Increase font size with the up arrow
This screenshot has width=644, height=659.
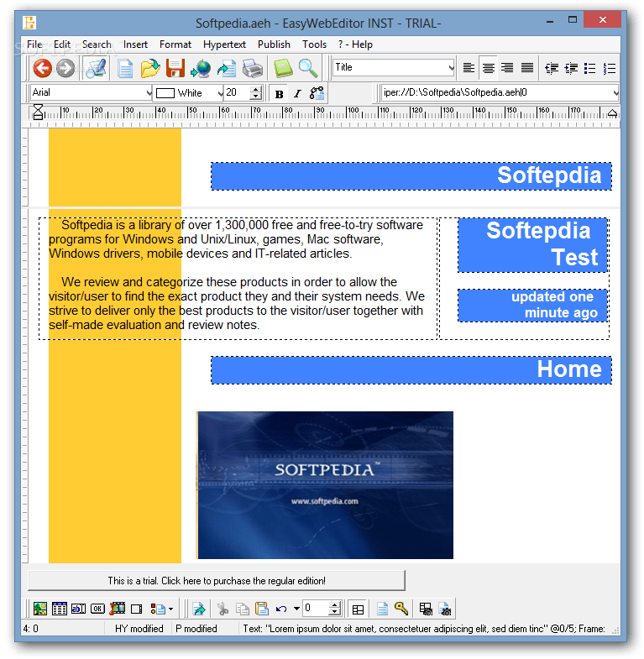(x=255, y=89)
